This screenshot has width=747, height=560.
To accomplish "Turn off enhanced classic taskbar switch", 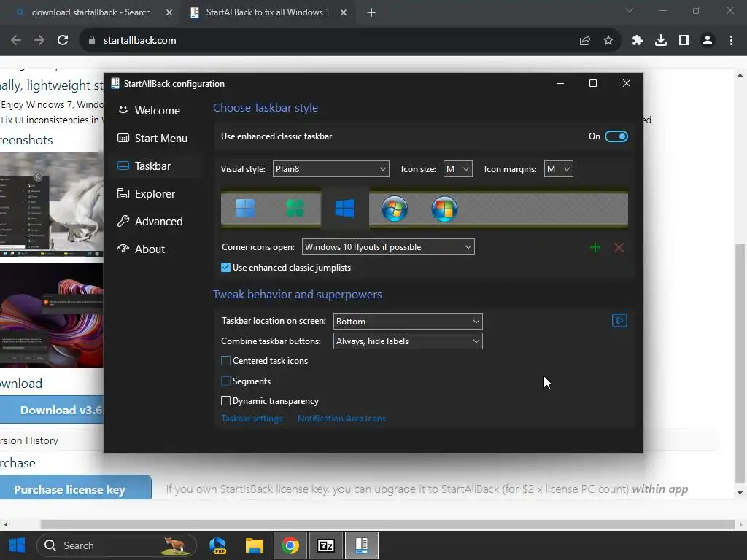I will pos(616,136).
